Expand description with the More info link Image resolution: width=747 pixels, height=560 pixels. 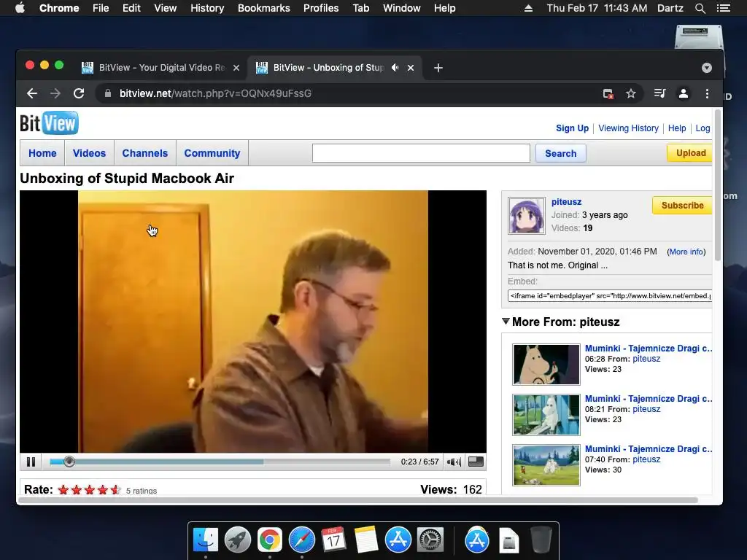(x=686, y=252)
